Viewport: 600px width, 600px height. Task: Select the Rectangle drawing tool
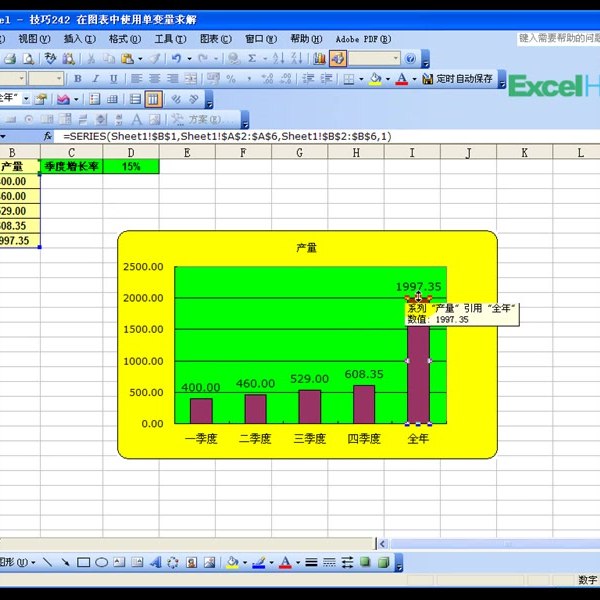click(x=83, y=562)
